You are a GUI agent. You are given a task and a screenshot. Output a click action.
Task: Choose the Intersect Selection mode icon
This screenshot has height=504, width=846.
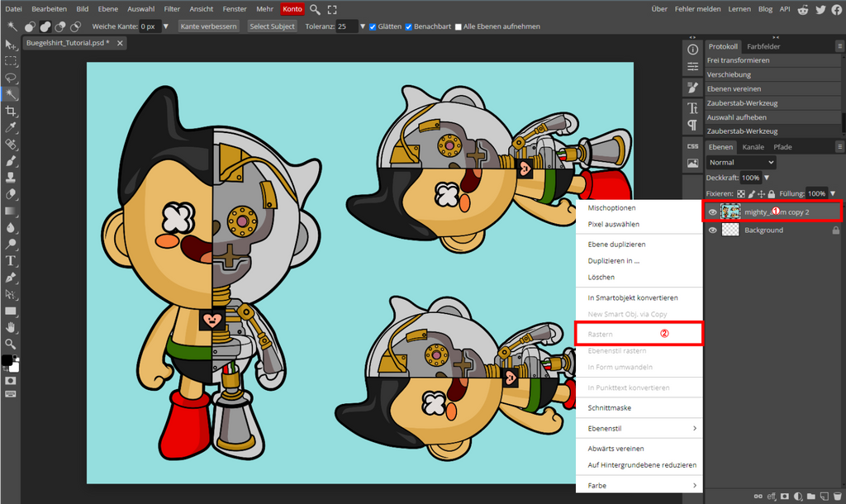tap(75, 26)
